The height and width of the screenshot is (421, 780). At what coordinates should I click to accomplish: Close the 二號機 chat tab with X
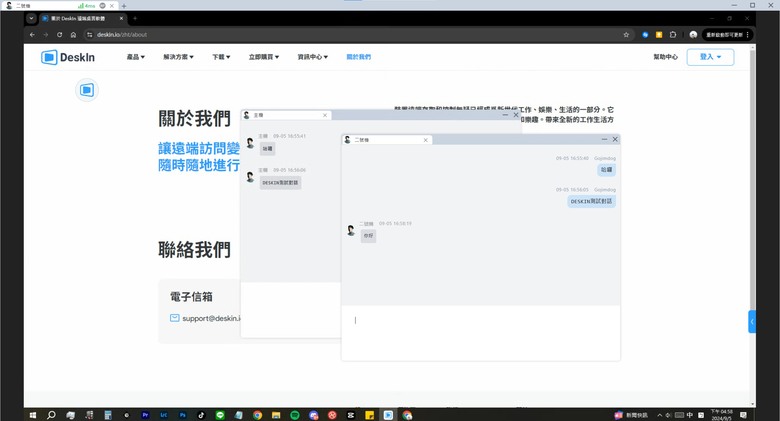(426, 140)
